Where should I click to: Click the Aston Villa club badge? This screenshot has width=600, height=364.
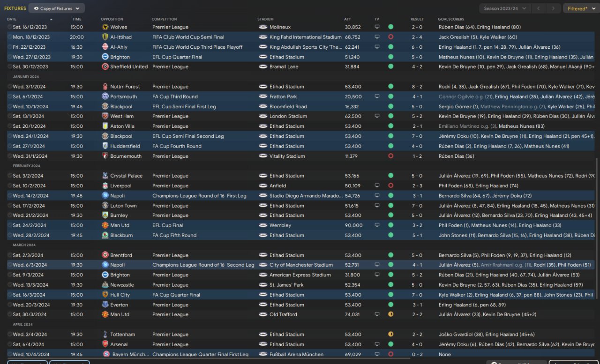(105, 126)
